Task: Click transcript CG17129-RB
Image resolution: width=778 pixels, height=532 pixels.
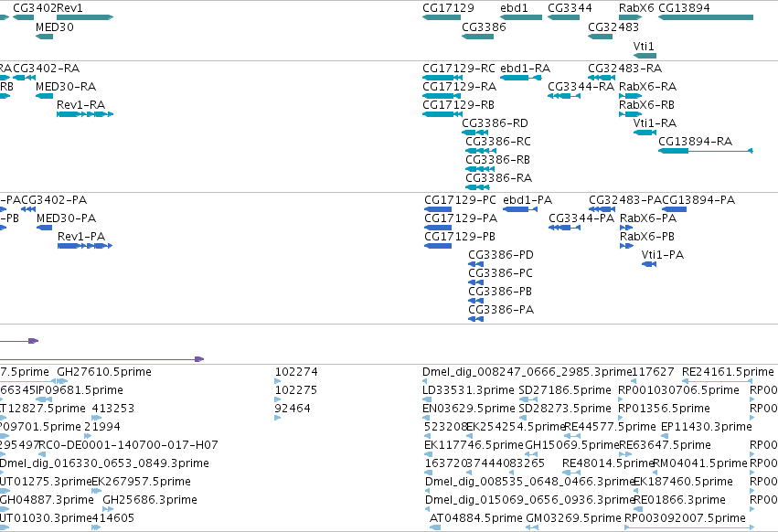Action: 458,105
